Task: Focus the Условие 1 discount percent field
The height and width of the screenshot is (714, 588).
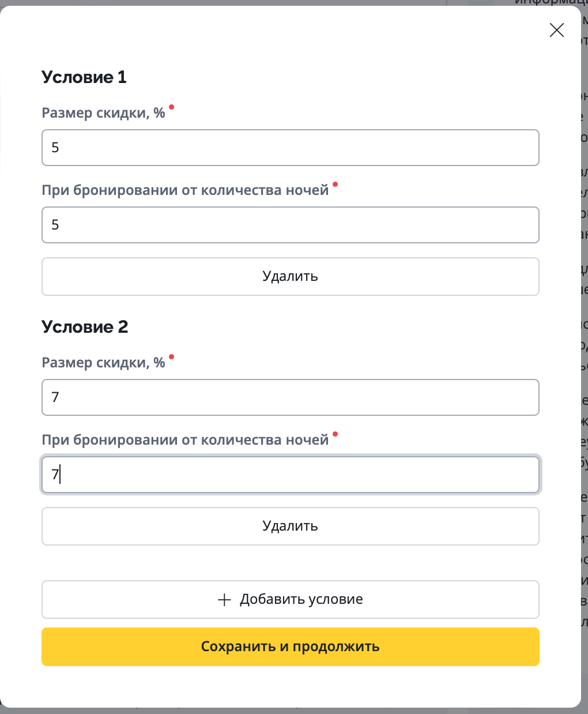Action: (290, 148)
